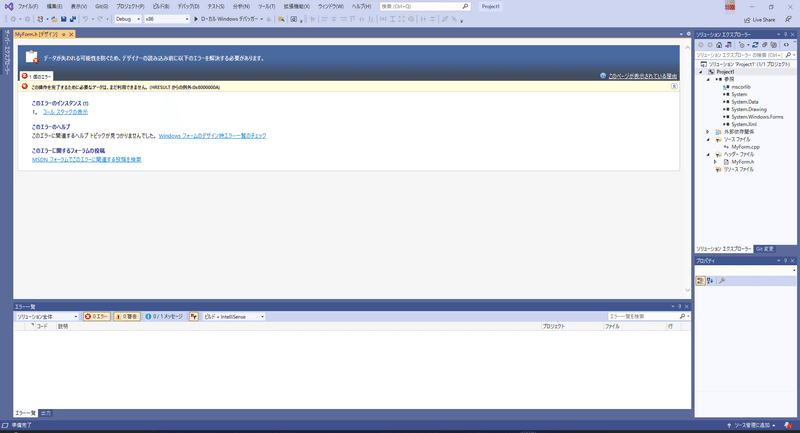Click the Visual Studio logo icon
Viewport: 800px width, 433px height.
(x=9, y=7)
